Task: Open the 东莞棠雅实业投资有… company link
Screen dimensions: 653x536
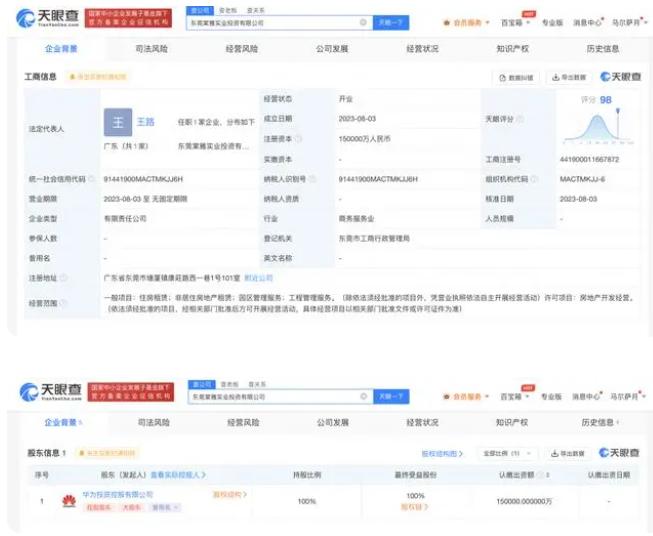Action: pyautogui.click(x=213, y=146)
